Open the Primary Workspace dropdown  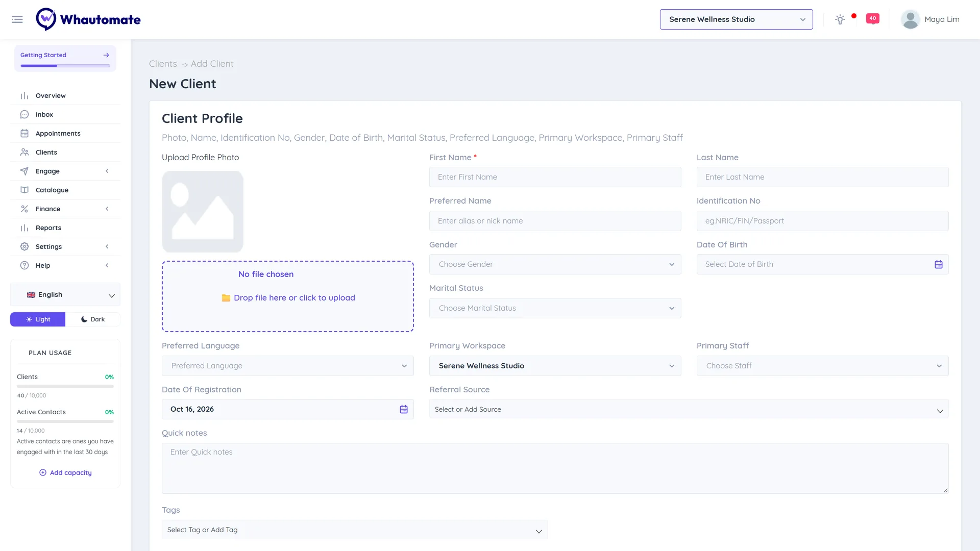coord(555,366)
